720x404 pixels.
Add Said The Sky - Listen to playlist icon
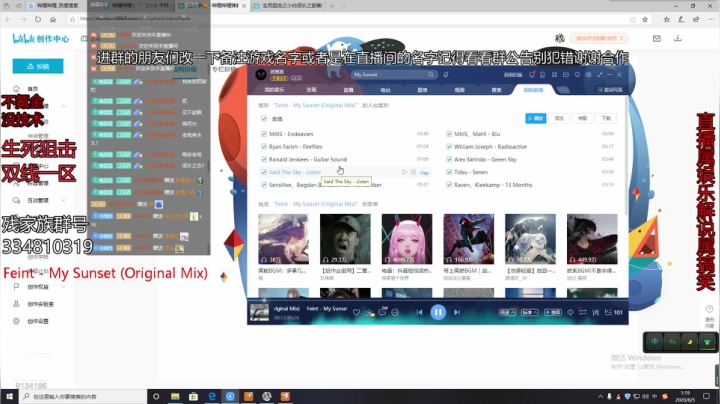413,172
